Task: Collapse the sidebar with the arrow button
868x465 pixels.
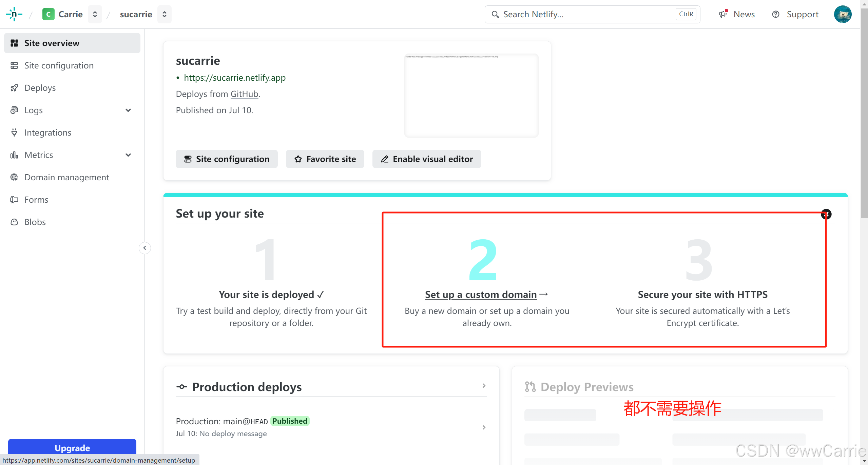Action: click(145, 248)
